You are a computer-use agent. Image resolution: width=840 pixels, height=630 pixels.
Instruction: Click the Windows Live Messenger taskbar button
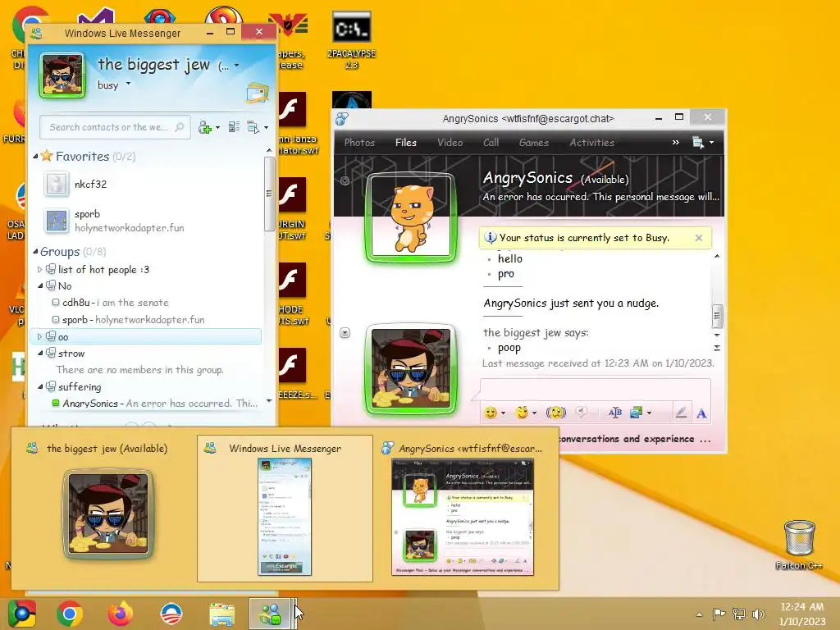click(x=270, y=614)
